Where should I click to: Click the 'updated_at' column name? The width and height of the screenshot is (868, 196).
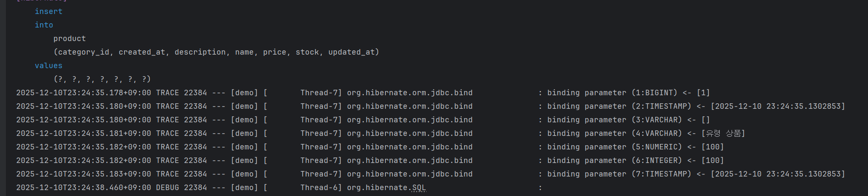tap(352, 52)
